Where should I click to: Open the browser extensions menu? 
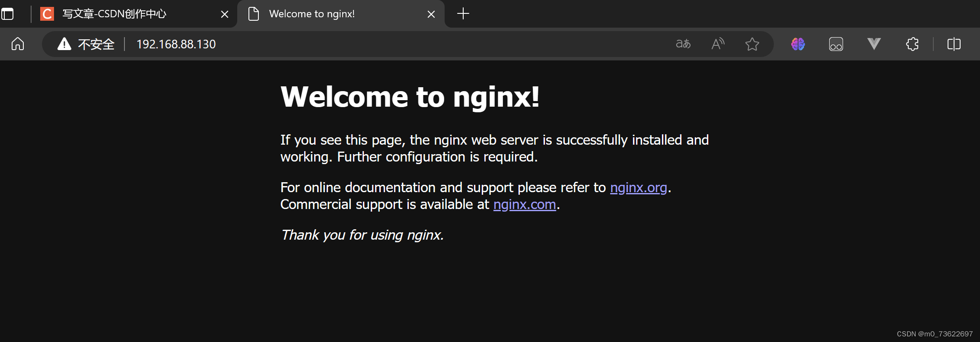[x=912, y=44]
